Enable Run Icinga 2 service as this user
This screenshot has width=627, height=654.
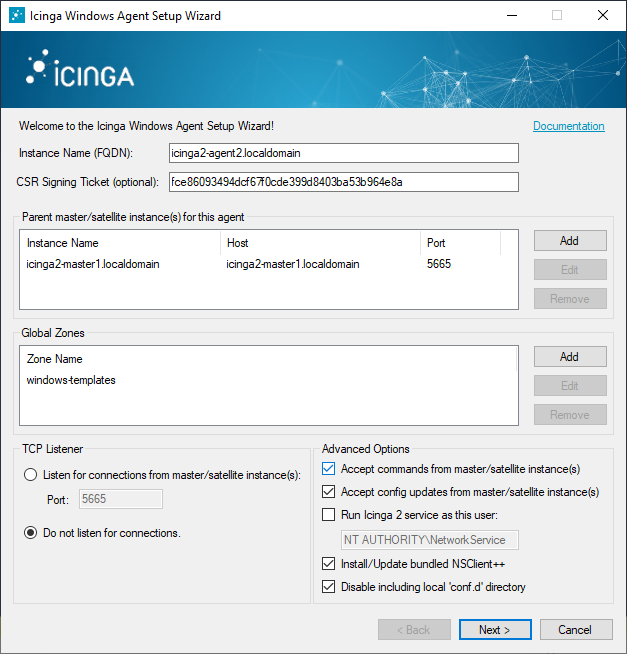328,515
